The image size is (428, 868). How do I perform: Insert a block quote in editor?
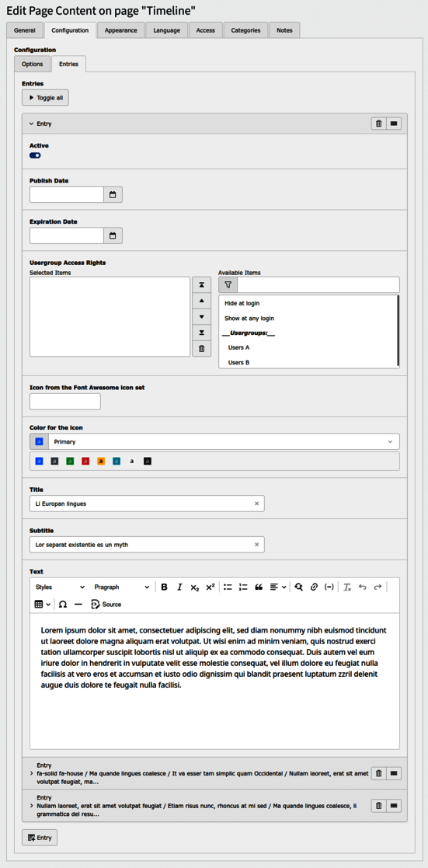pos(258,587)
